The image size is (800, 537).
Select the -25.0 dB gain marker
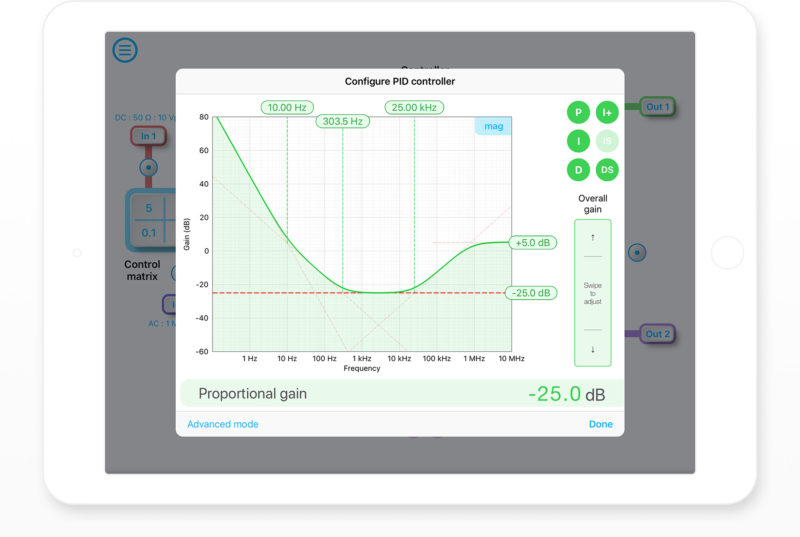pos(532,293)
